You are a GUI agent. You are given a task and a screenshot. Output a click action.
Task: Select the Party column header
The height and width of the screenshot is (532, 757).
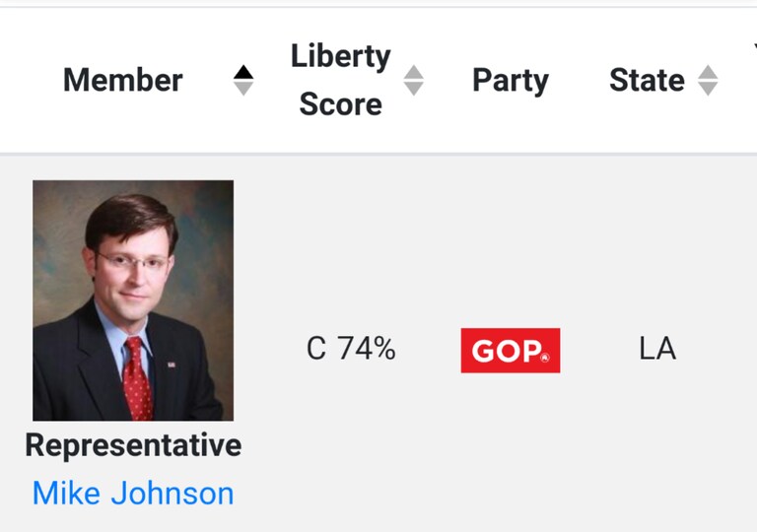[x=511, y=81]
